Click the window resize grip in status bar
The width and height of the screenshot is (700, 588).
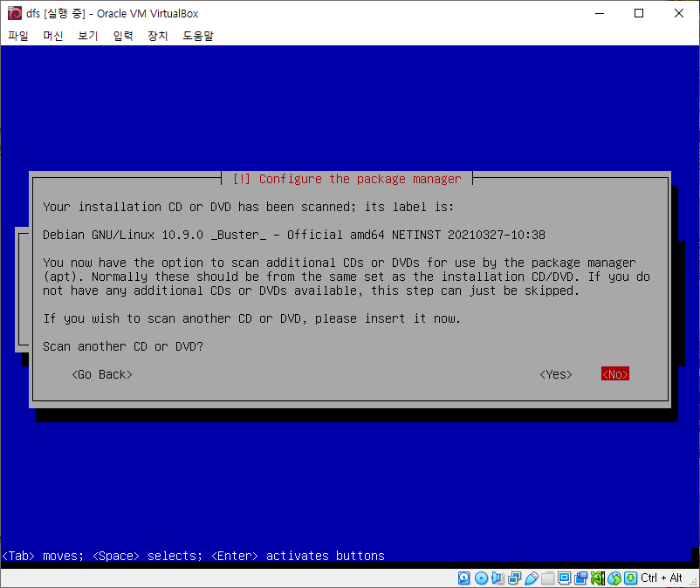click(x=693, y=581)
